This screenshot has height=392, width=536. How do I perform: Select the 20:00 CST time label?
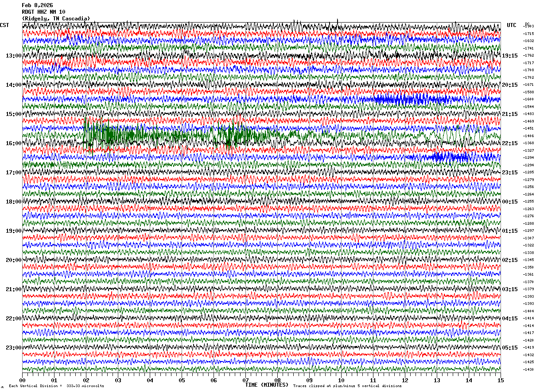tap(13, 260)
